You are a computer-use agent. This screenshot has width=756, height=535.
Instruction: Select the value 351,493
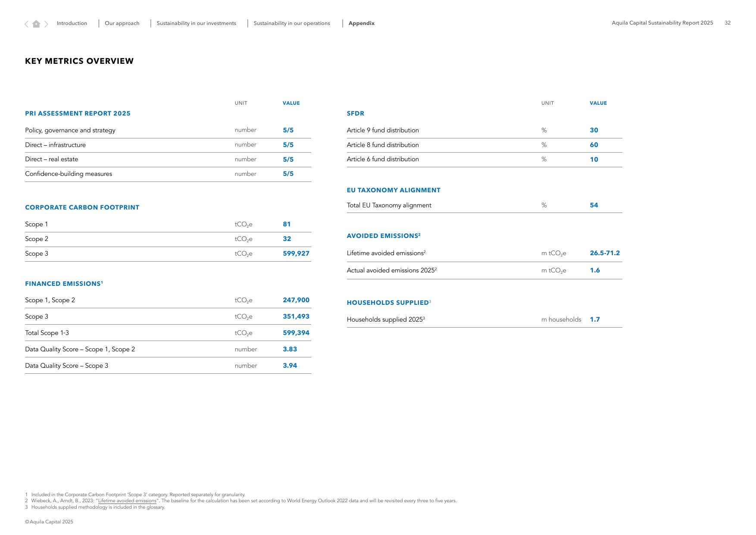coord(296,316)
